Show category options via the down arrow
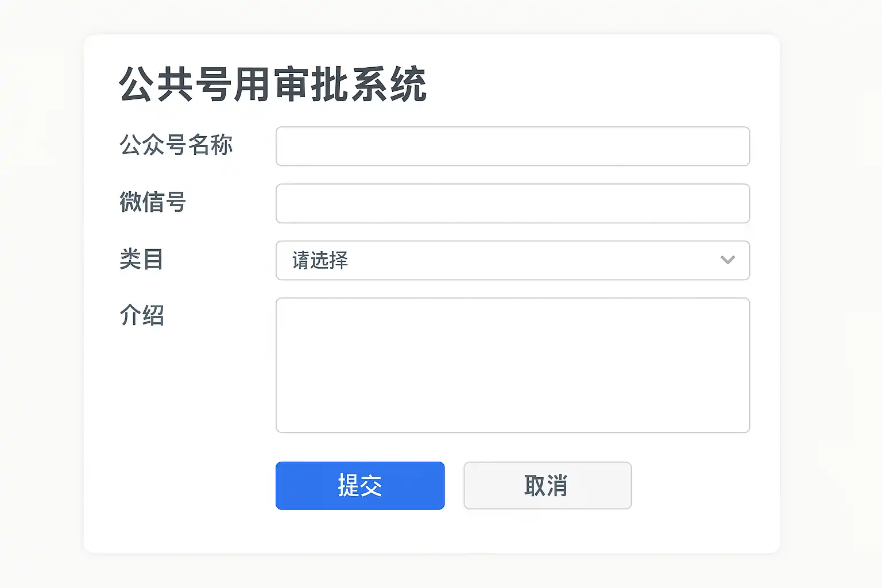Viewport: 882px width, 588px height. pyautogui.click(x=728, y=260)
